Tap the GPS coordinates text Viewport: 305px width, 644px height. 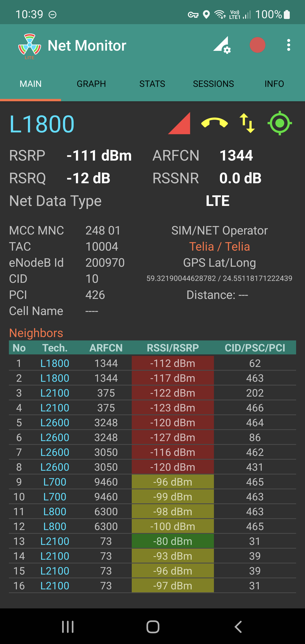click(x=219, y=279)
